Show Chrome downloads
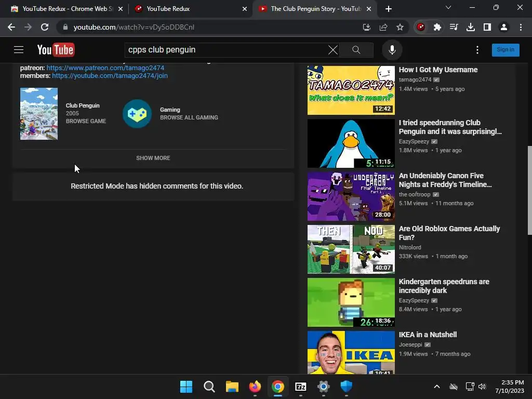Image resolution: width=532 pixels, height=399 pixels. coord(471,27)
